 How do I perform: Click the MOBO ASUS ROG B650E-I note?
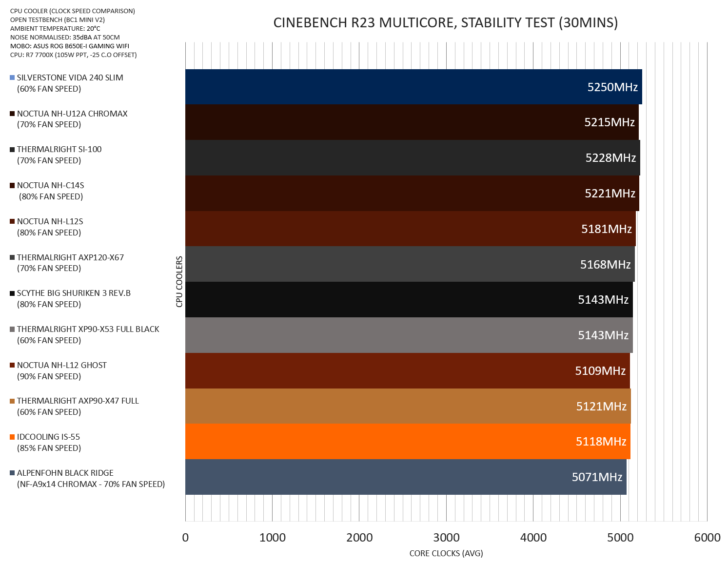(x=70, y=46)
